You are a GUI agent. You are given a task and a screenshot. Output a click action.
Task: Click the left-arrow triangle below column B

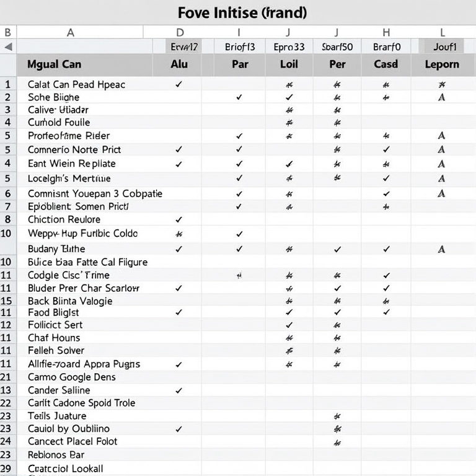tap(8, 46)
